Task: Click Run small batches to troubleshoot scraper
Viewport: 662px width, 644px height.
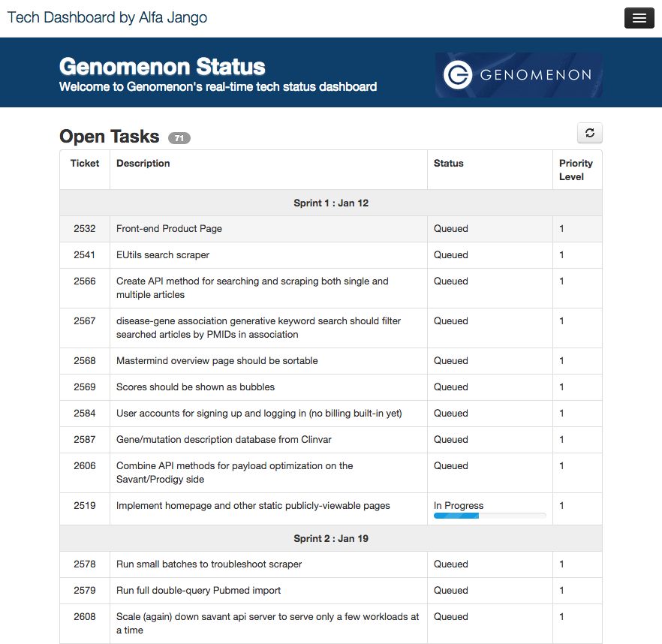Action: [209, 564]
